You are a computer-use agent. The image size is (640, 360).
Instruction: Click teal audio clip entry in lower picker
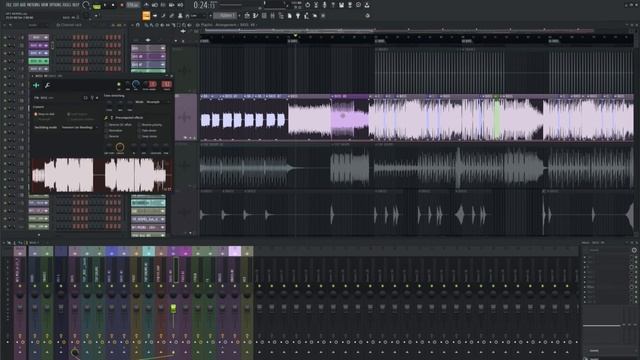148,203
